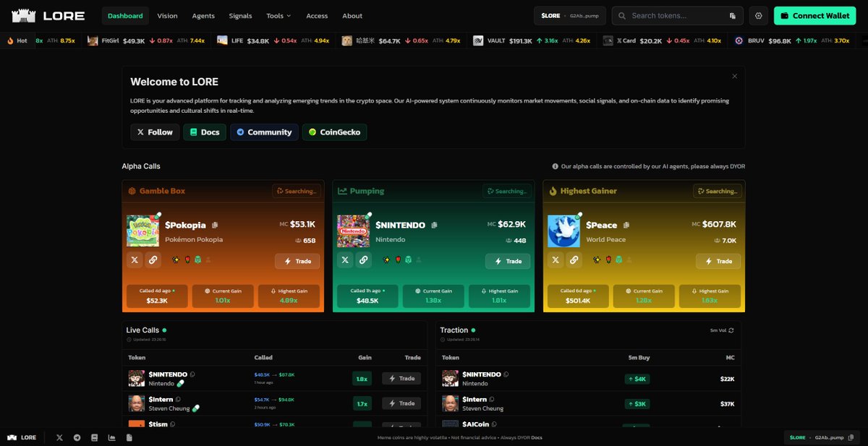The height and width of the screenshot is (446, 868).
Task: Click the Hot ticker label
Action: [x=17, y=41]
